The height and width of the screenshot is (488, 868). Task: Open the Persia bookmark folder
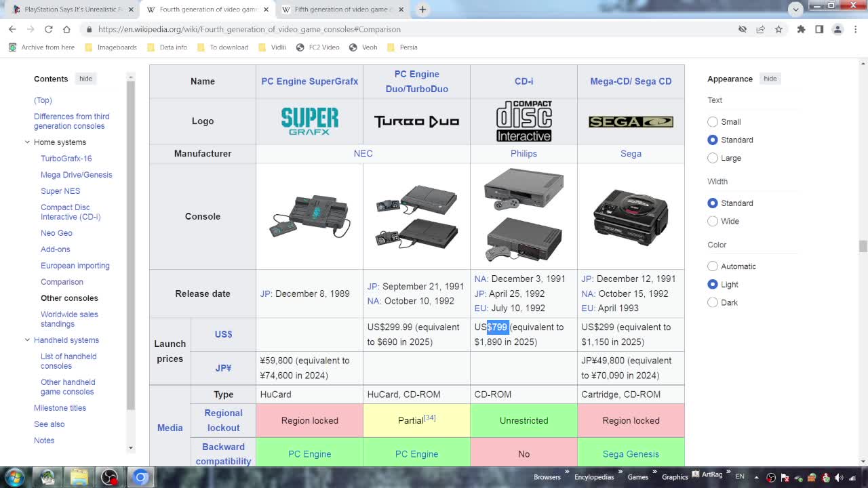402,47
